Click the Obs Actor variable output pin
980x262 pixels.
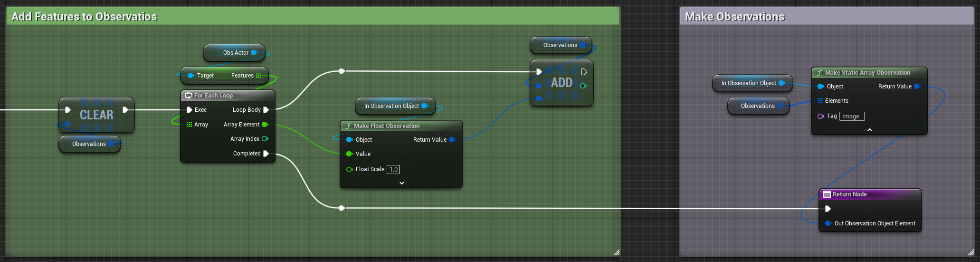(254, 53)
